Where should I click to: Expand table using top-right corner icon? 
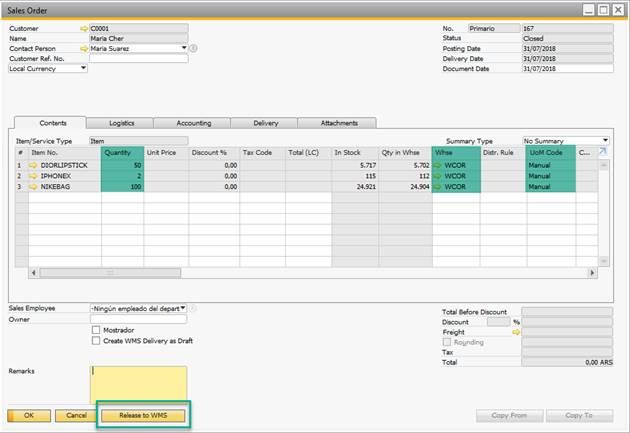point(602,152)
